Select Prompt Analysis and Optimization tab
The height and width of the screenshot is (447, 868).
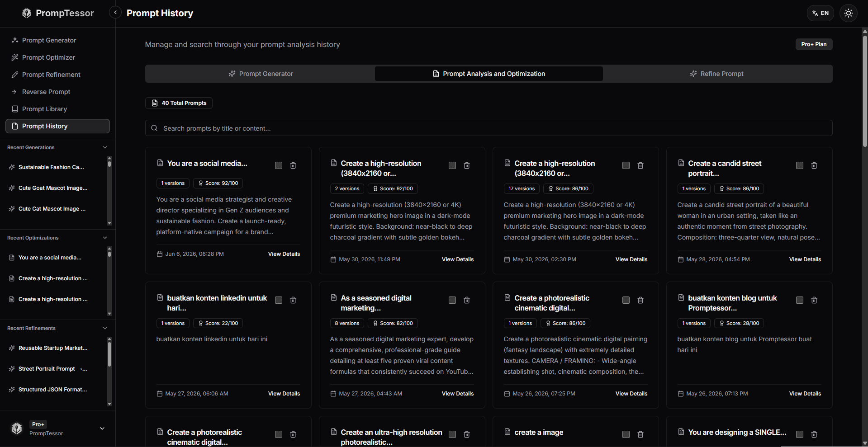coord(489,74)
